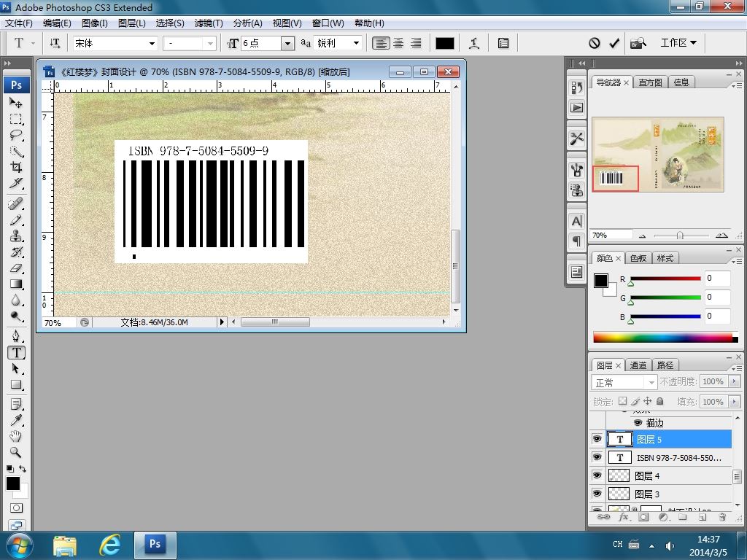Open 图像(I) menu

[94, 23]
